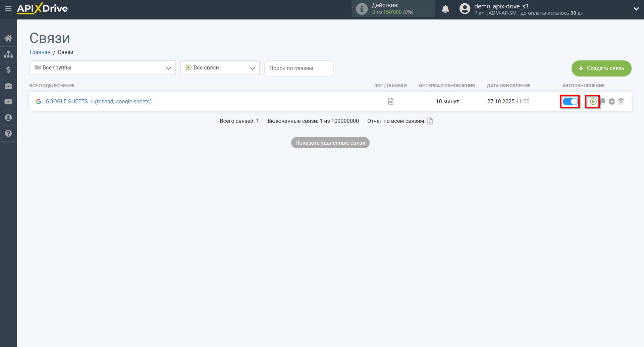The height and width of the screenshot is (347, 644).
Task: Focus the 'Поиск по связям' search field
Action: click(x=299, y=68)
